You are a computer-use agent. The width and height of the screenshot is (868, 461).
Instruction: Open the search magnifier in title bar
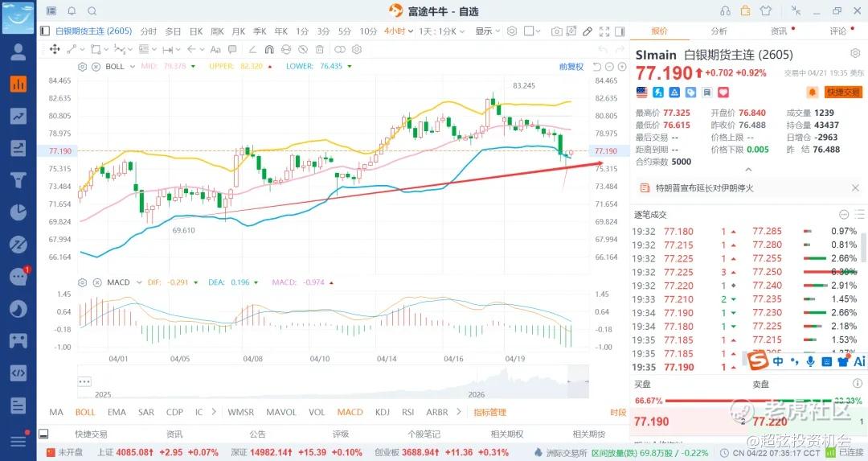[92, 10]
